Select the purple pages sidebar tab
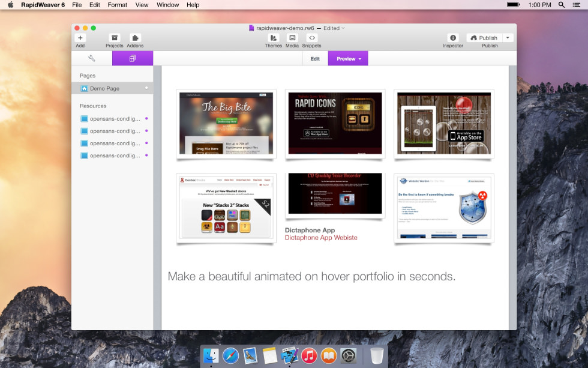Viewport: 588px width, 368px height. [133, 58]
